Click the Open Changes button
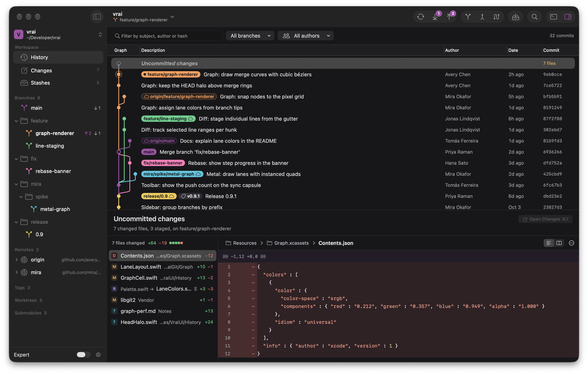 click(x=545, y=219)
